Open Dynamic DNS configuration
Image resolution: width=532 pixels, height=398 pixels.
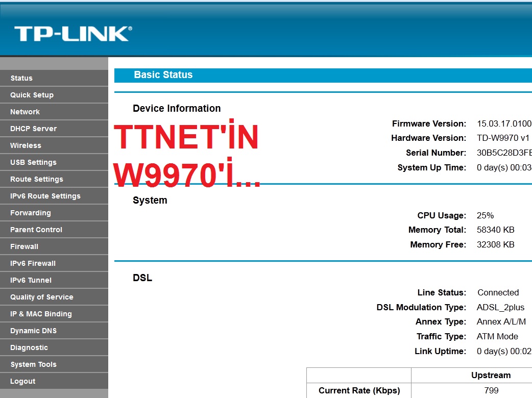click(54, 331)
